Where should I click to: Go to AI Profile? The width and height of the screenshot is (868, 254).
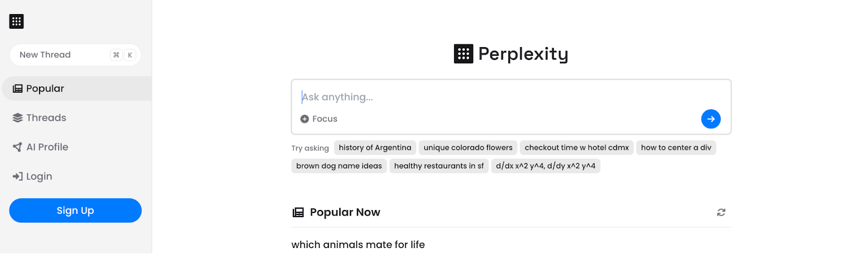[47, 147]
